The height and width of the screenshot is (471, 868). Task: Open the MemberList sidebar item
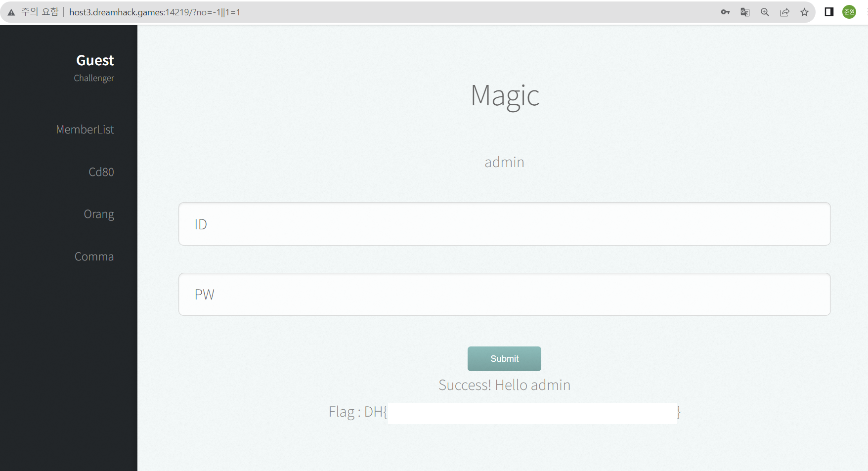pos(85,129)
